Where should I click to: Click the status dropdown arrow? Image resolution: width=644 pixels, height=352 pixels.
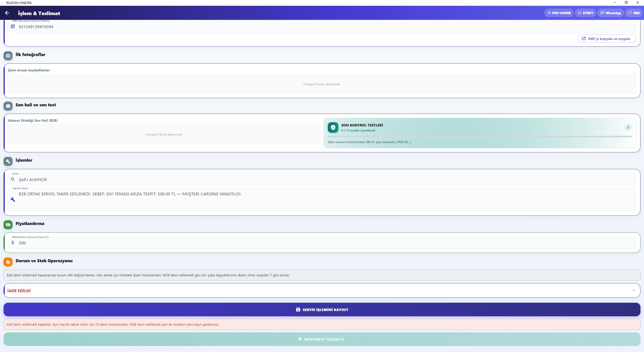pyautogui.click(x=633, y=290)
